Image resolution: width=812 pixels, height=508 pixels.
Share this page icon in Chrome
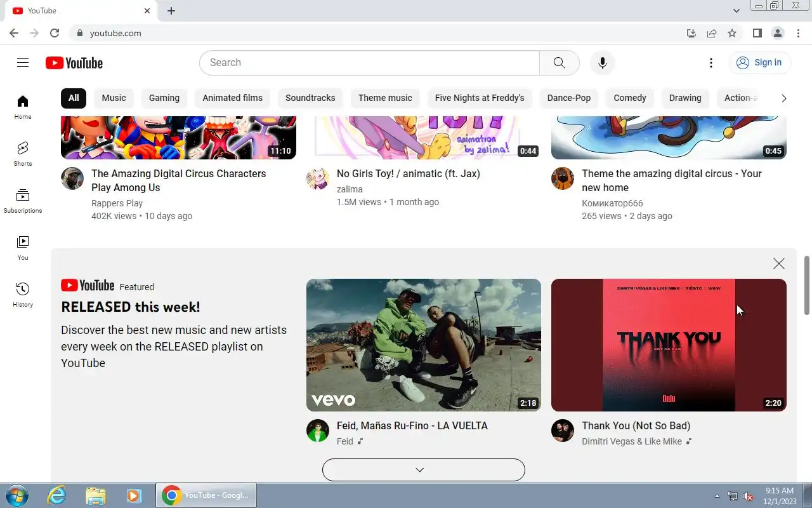(x=712, y=33)
